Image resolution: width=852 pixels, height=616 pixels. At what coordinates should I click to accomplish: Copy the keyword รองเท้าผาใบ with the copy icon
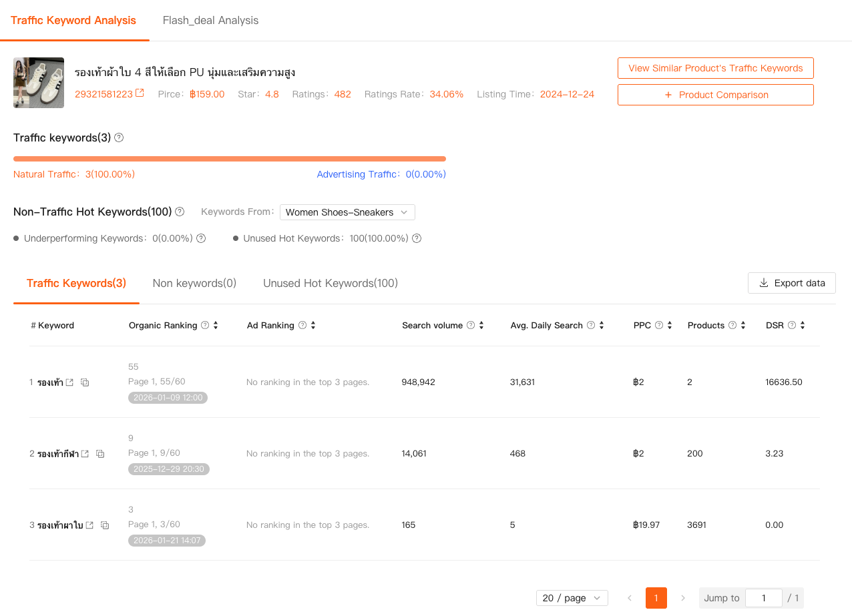pyautogui.click(x=105, y=525)
